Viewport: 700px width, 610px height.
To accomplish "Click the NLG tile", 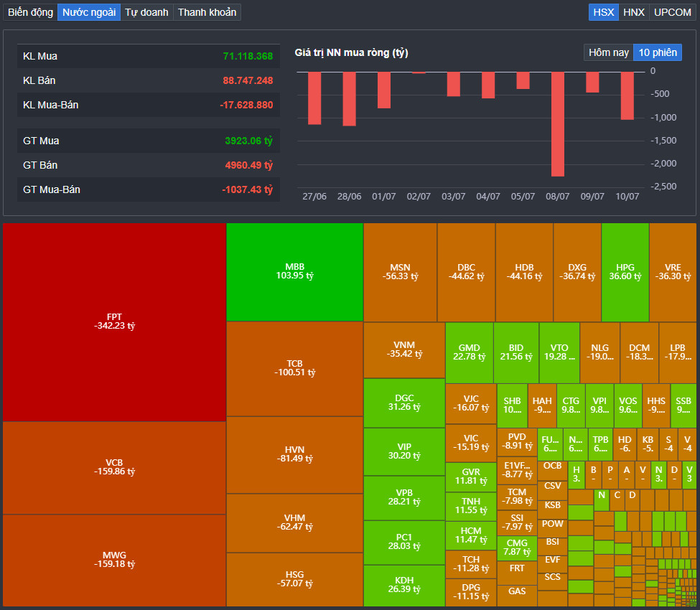I will (599, 352).
